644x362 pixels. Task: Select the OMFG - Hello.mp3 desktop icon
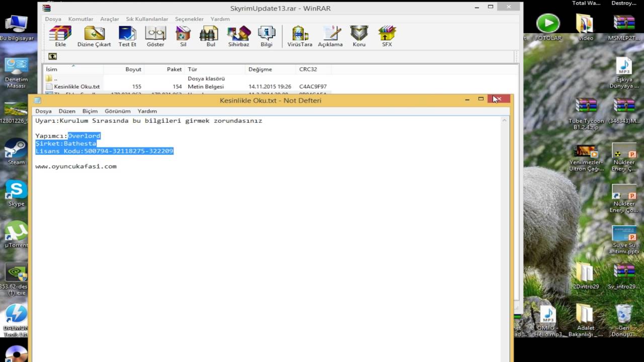pos(548,321)
